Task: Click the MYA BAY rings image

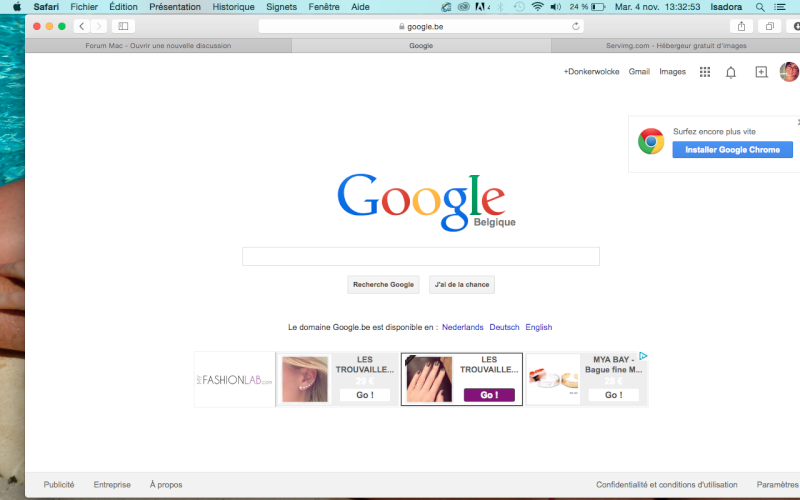Action: pos(554,380)
